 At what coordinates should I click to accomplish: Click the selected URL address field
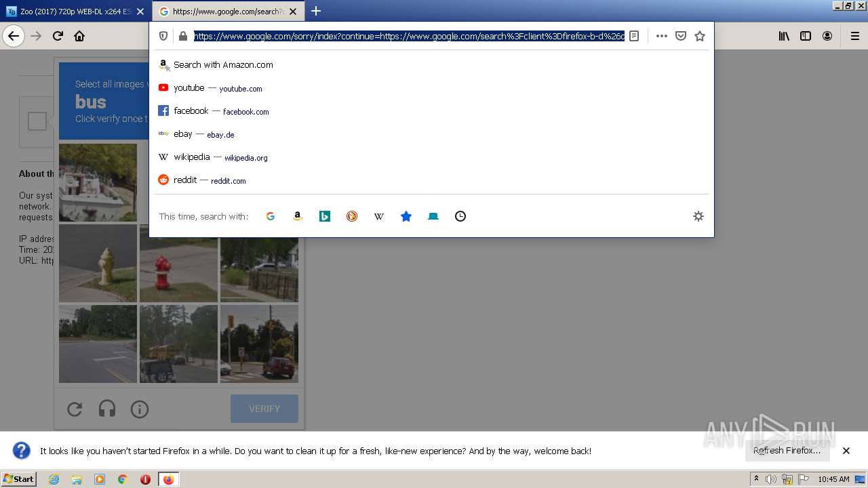point(410,36)
